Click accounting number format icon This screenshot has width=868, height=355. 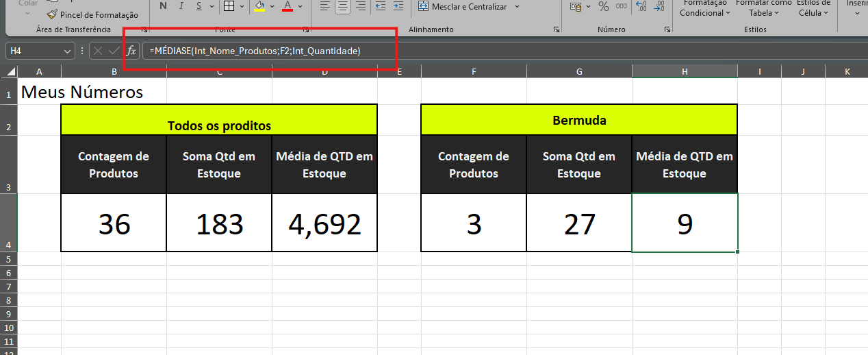pyautogui.click(x=577, y=6)
